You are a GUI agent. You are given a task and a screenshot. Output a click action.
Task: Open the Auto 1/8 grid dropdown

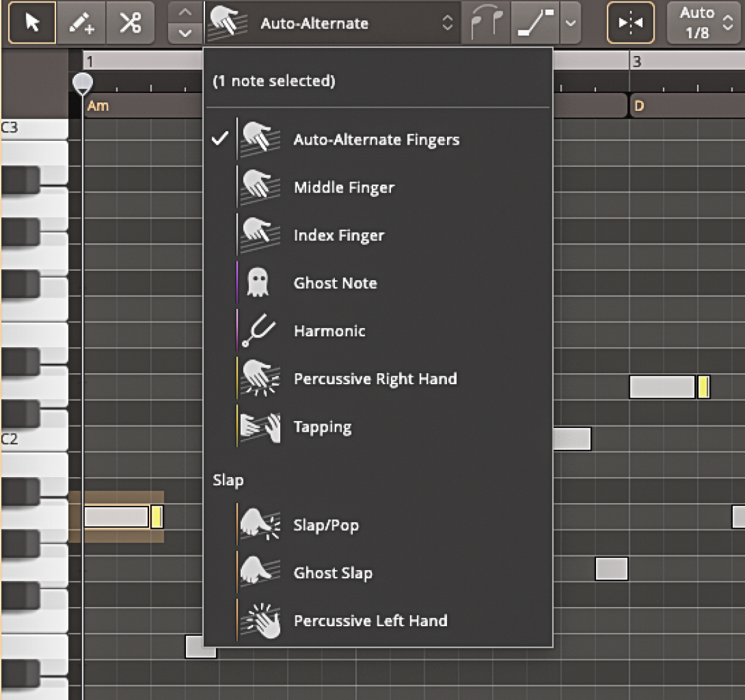coord(705,23)
